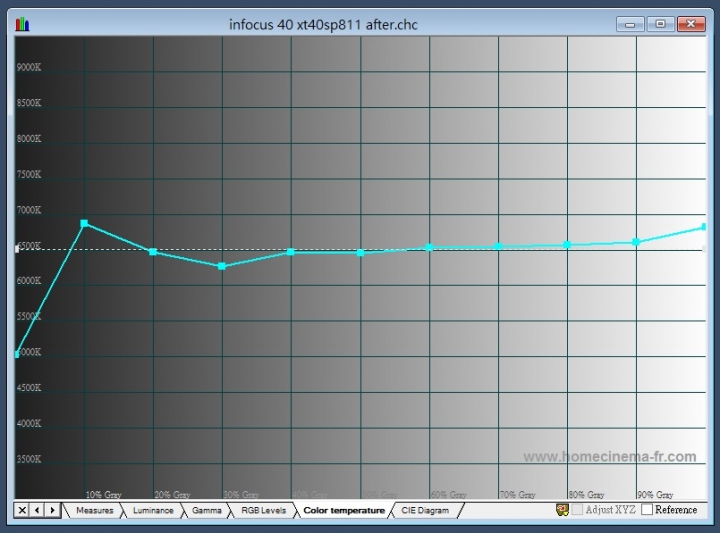Click the 0% data point near 5000K
The image size is (720, 533).
click(17, 354)
